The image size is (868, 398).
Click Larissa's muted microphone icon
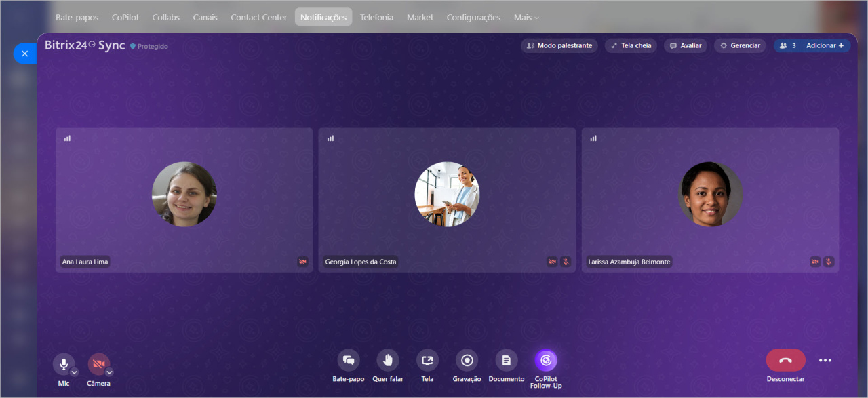point(829,262)
